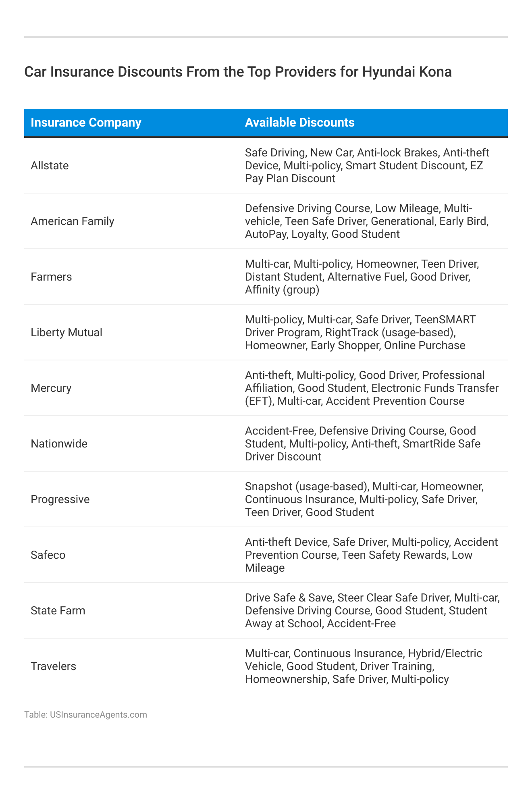Click Travelers' Hybrid/Electric Vehicle discounts text
Image resolution: width=532 pixels, height=795 pixels.
[364, 666]
